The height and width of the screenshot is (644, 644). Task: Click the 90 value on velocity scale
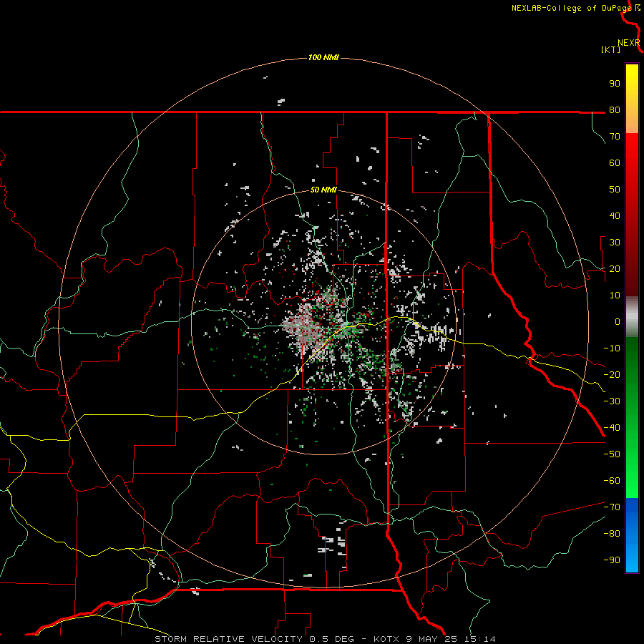coord(615,84)
